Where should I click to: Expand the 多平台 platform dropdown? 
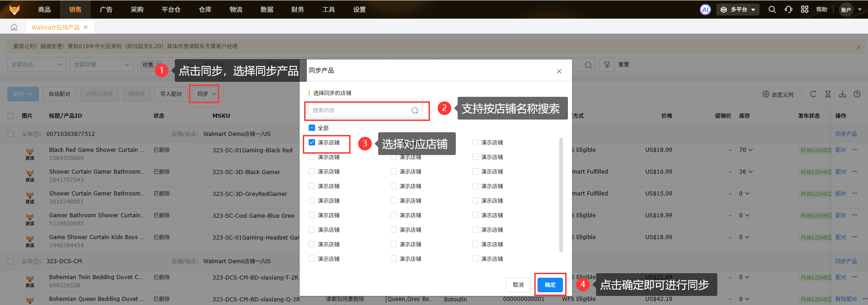[738, 10]
